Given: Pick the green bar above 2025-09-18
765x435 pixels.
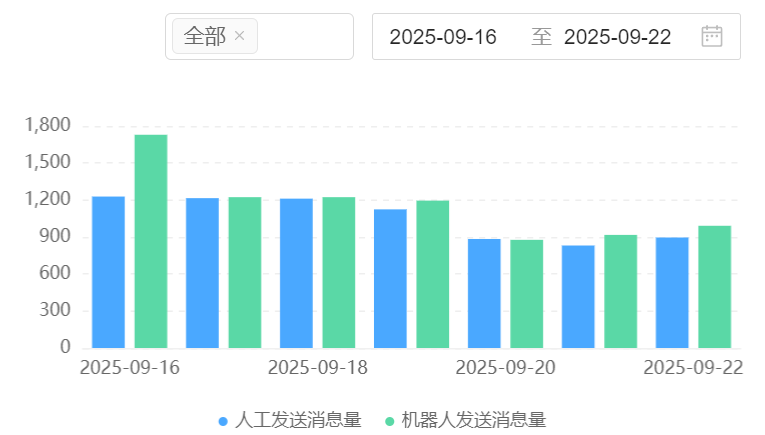Looking at the screenshot, I should click(339, 272).
